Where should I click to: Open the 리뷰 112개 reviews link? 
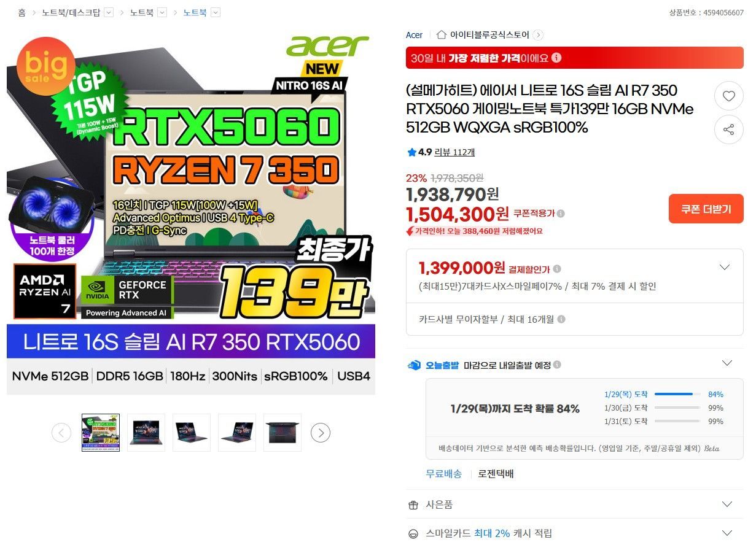[x=454, y=152]
